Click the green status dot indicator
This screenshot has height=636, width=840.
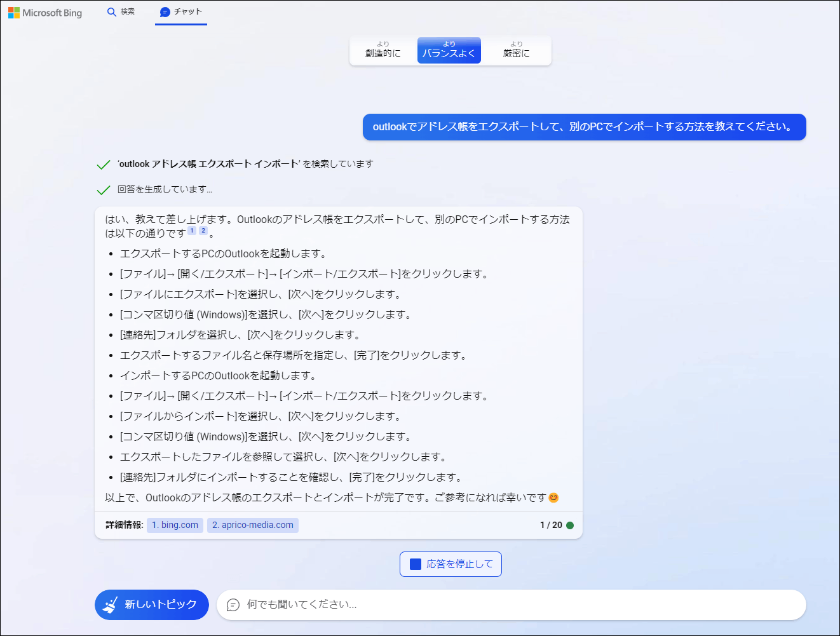[x=570, y=525]
